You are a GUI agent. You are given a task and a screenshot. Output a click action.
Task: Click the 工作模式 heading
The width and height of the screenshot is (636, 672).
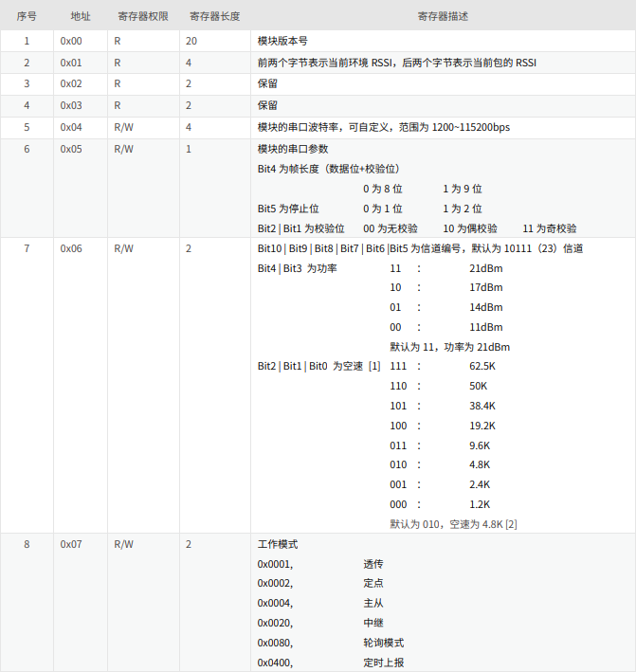[x=278, y=544]
